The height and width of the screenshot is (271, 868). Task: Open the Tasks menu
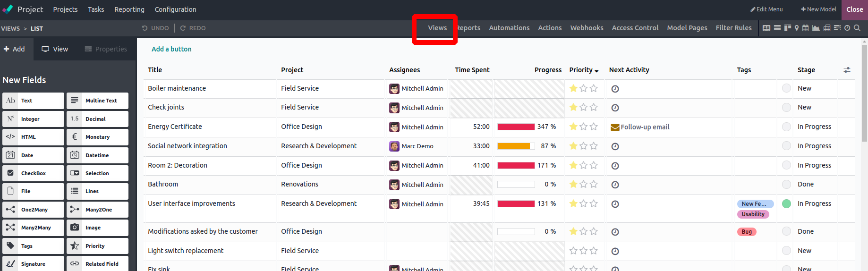(x=96, y=9)
